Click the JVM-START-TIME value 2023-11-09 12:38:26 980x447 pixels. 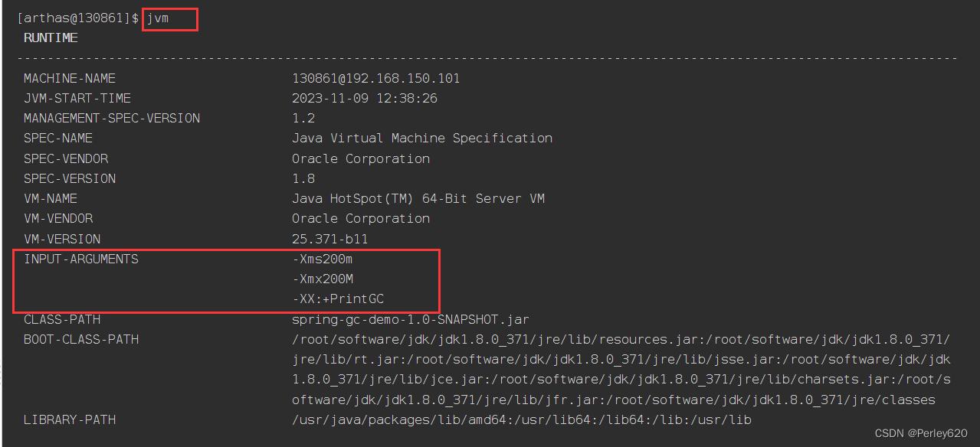(x=365, y=98)
